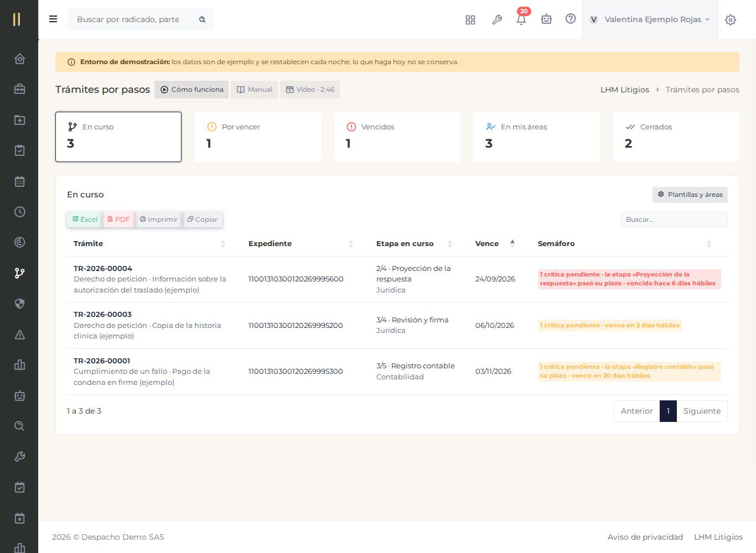Open the settings gear icon
Screen dimensions: 756x553
pyautogui.click(x=731, y=20)
